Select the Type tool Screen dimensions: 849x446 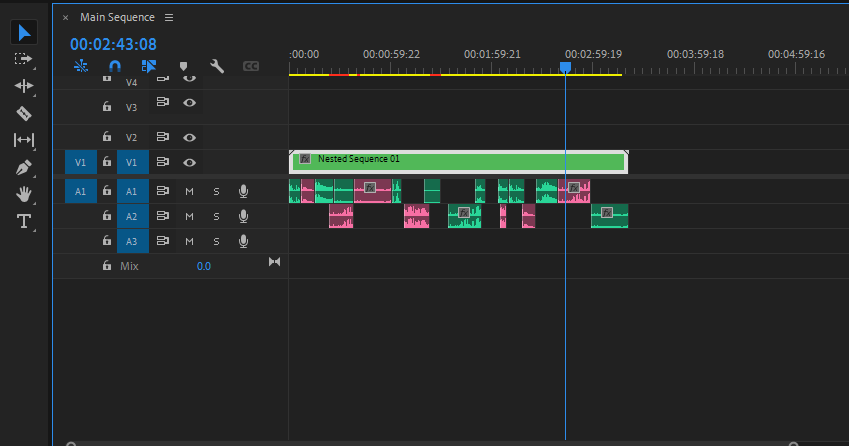click(x=24, y=221)
